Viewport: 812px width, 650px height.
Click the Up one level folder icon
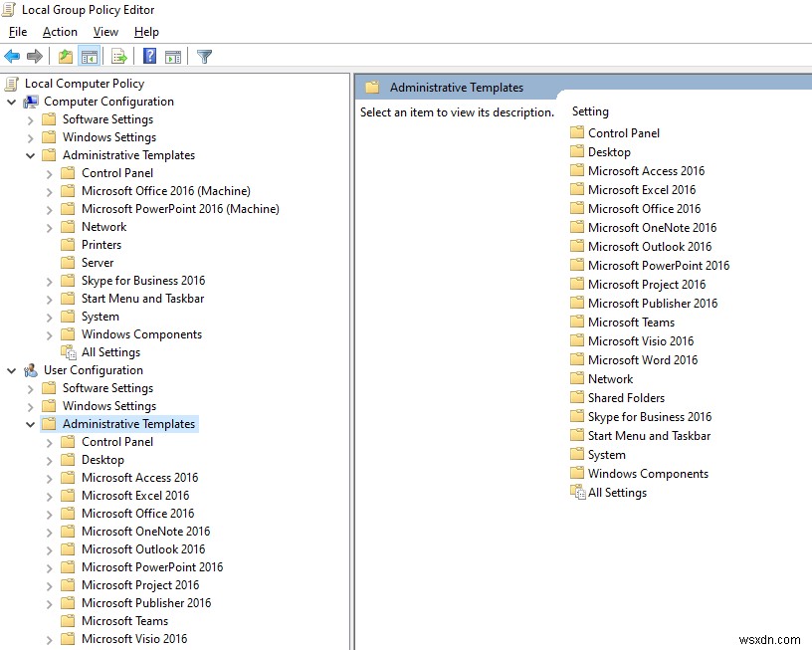tap(66, 56)
